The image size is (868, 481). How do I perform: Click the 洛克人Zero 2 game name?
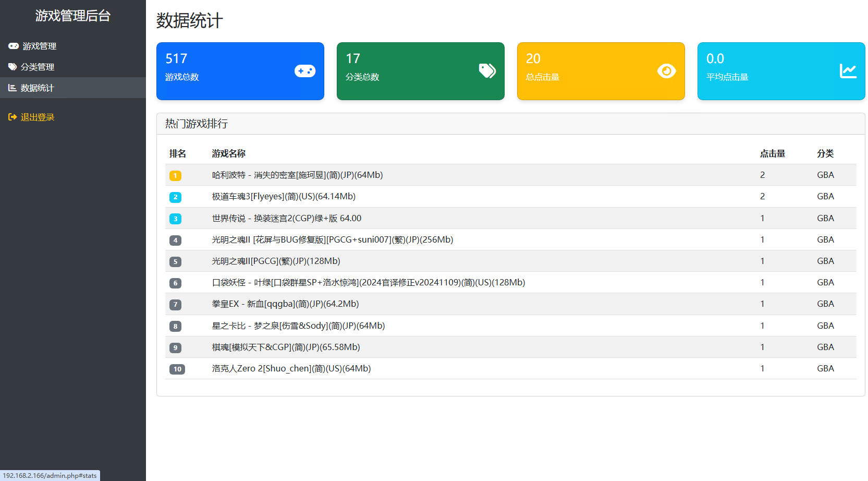pyautogui.click(x=291, y=368)
